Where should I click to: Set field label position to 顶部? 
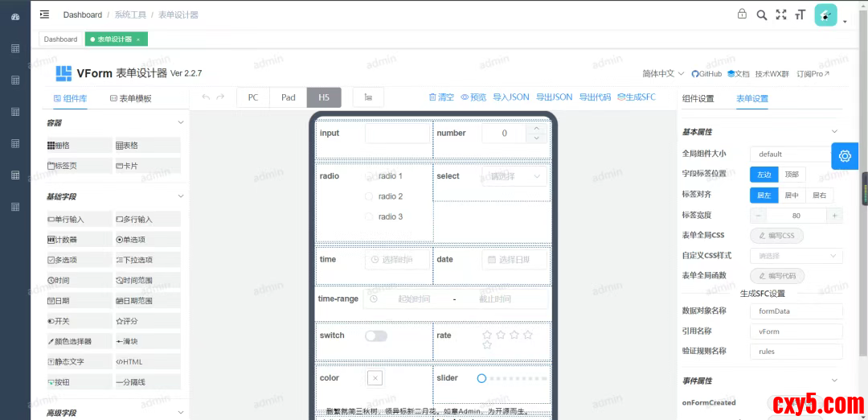click(x=792, y=175)
